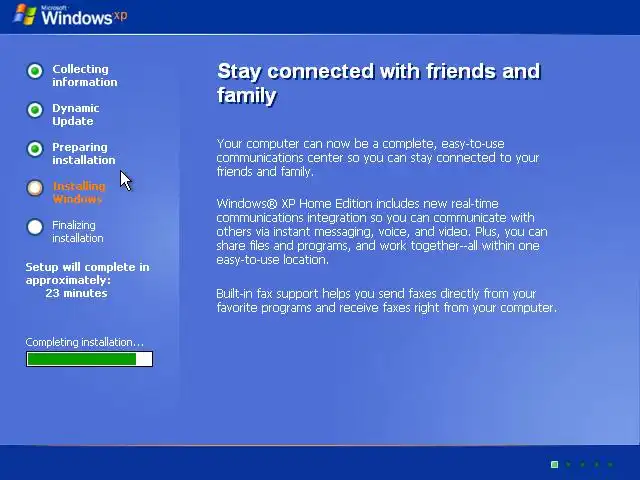The width and height of the screenshot is (640, 480).
Task: Click the Windows XP title text
Action: [84, 16]
